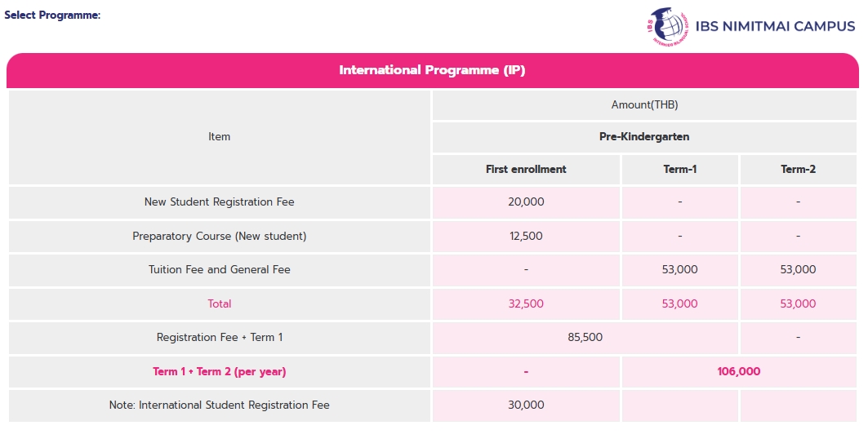This screenshot has height=443, width=868.
Task: Click the 106,000 per year amount
Action: (738, 371)
